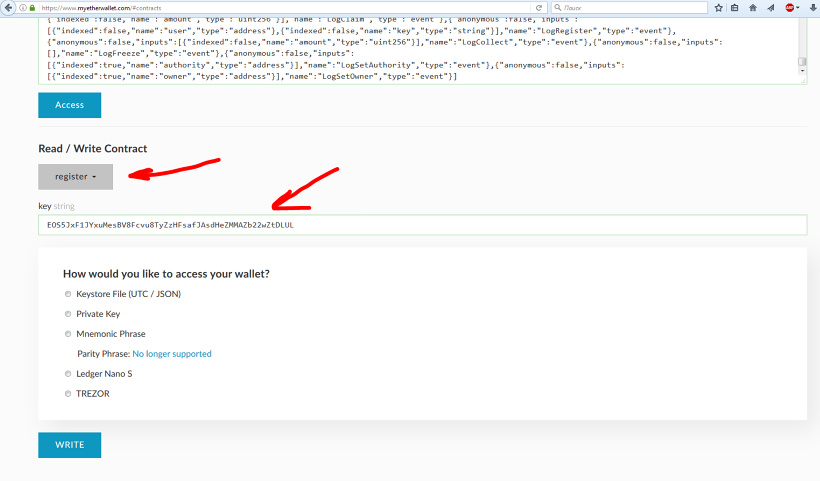Open the downloads arrow icon
Viewport: 820px width, 481px height.
point(812,8)
